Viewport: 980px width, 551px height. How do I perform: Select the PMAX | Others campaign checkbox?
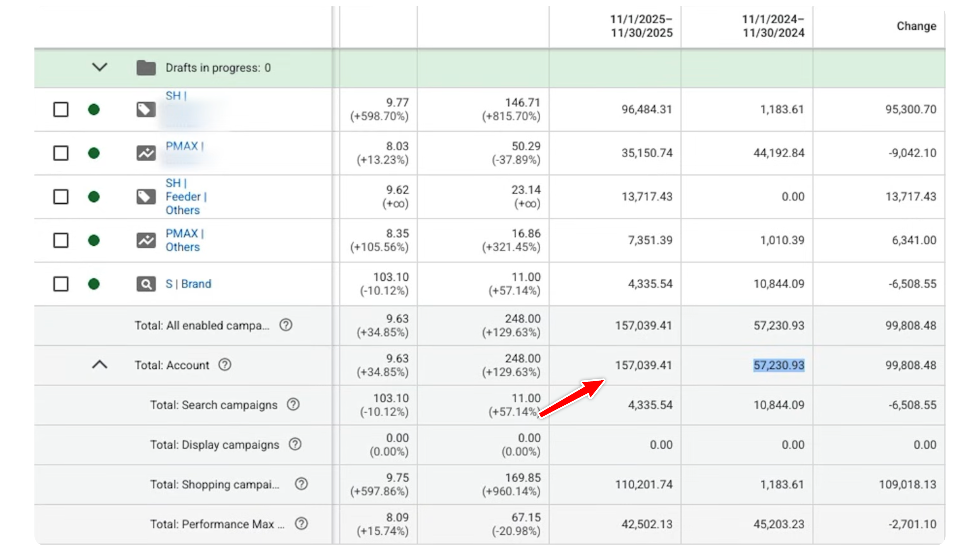pos(61,240)
